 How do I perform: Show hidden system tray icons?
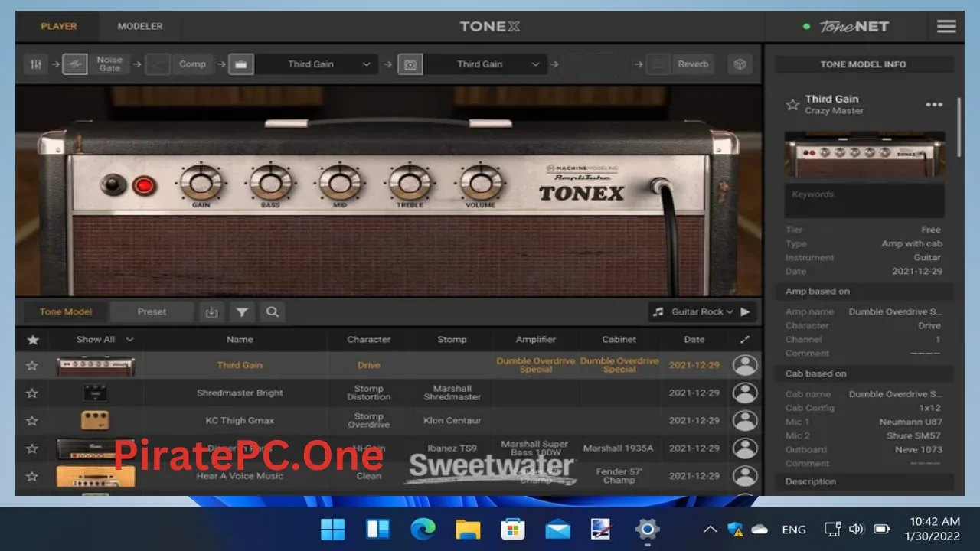710,529
